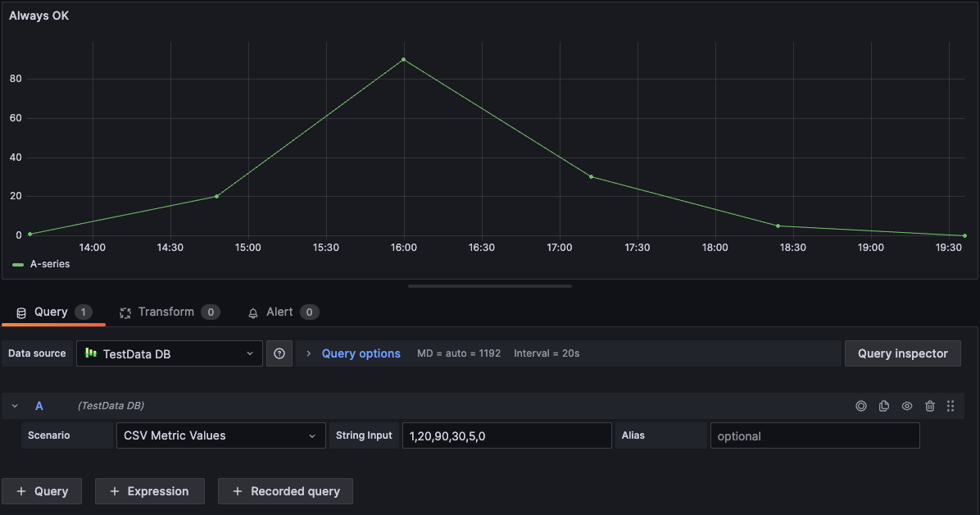Image resolution: width=980 pixels, height=515 pixels.
Task: Toggle A-series visibility in the chart legend
Action: 49,265
